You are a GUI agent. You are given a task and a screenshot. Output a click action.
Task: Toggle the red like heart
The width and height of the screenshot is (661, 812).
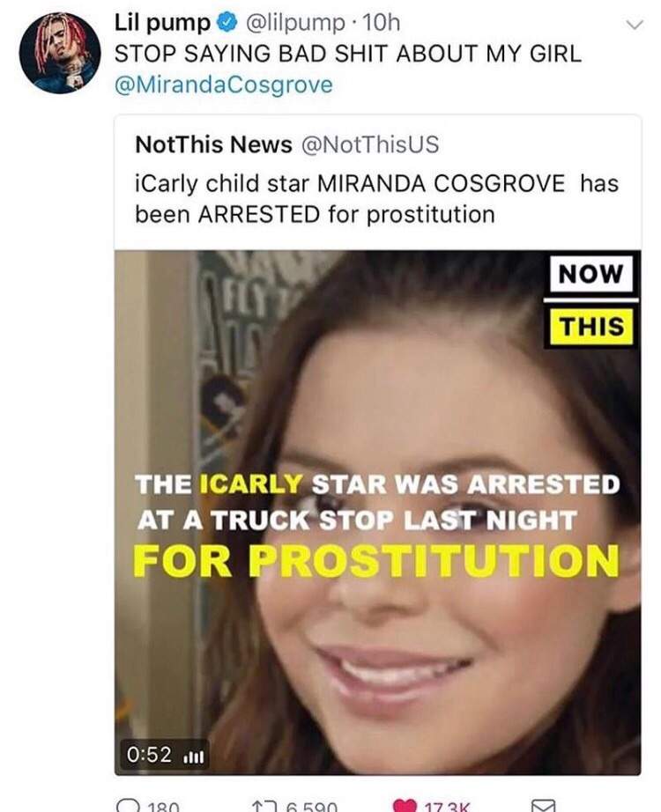pyautogui.click(x=405, y=807)
